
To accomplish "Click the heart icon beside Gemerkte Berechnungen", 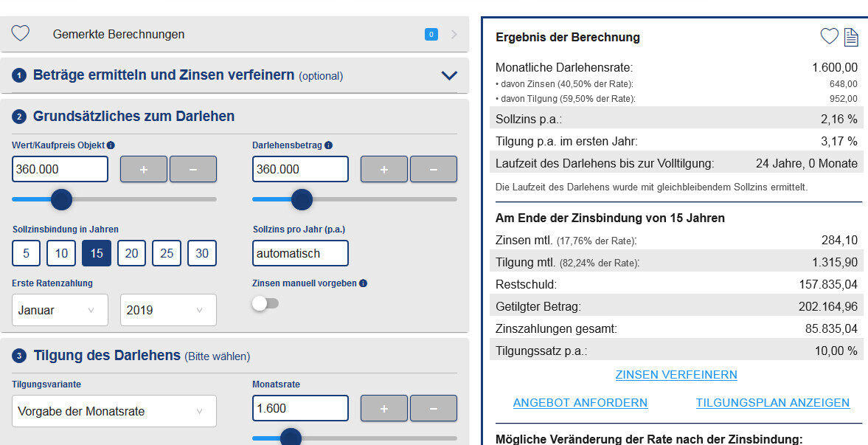I will tap(20, 34).
